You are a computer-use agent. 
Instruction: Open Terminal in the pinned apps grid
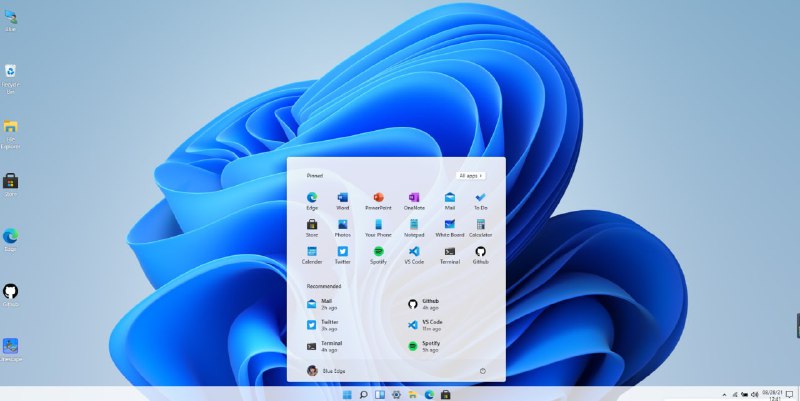pyautogui.click(x=449, y=255)
